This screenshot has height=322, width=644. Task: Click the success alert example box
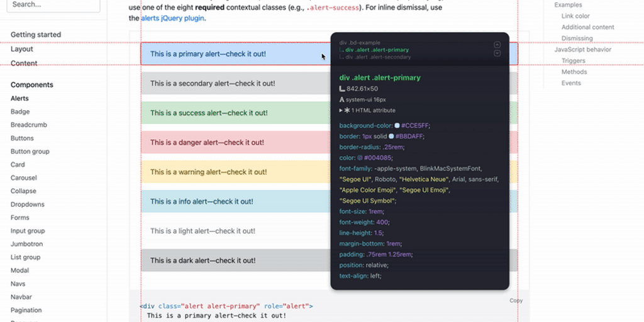pos(234,113)
